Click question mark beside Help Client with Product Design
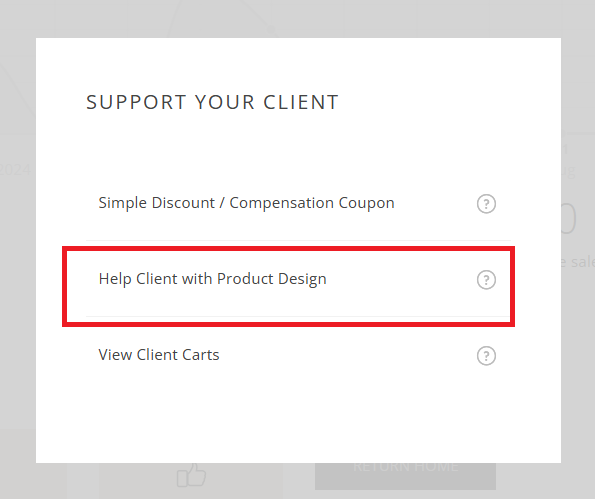The width and height of the screenshot is (595, 499). (x=486, y=280)
